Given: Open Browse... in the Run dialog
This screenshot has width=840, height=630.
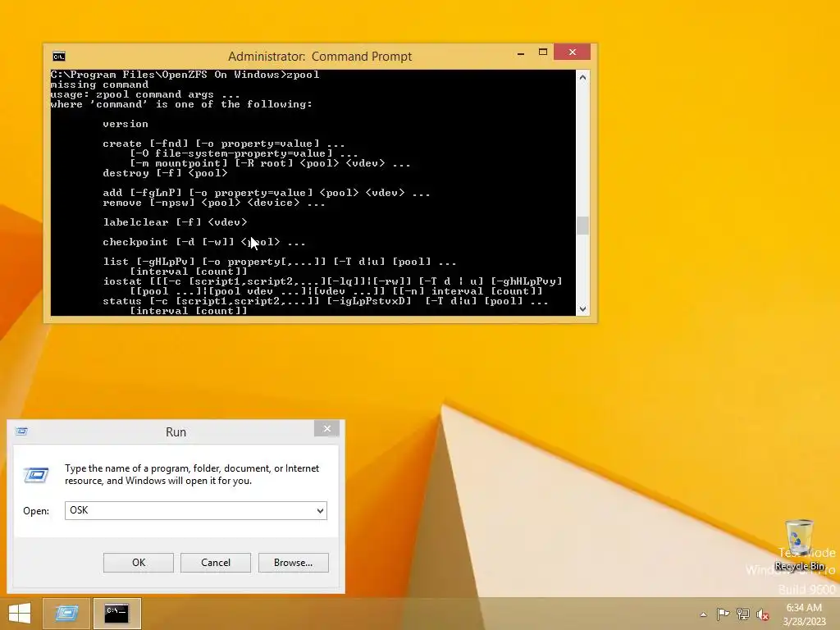Looking at the screenshot, I should [x=293, y=563].
